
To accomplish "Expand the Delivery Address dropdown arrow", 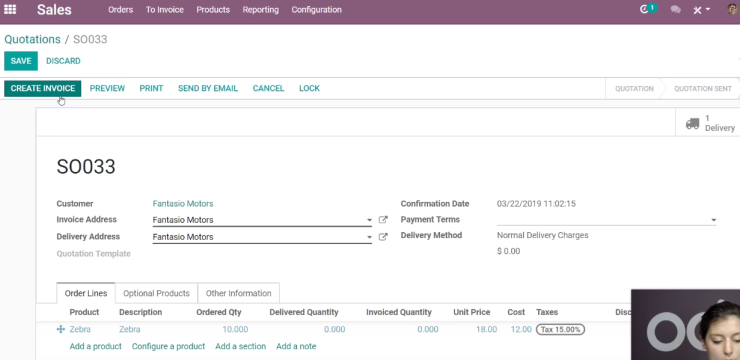I will click(369, 237).
